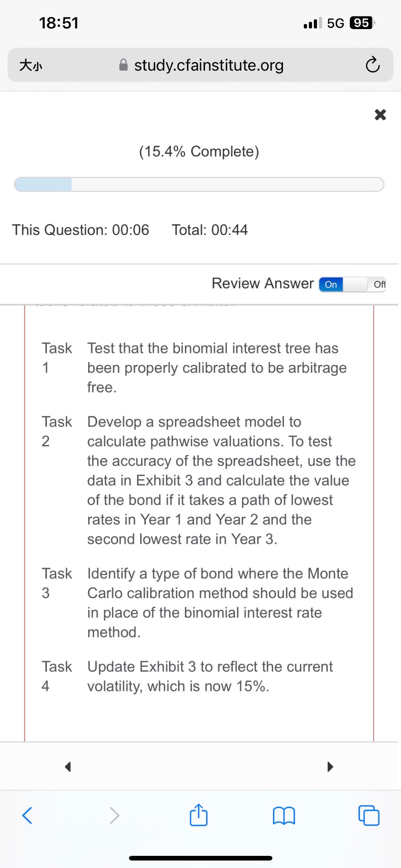The image size is (401, 868).
Task: Open the Safari share sheet icon
Action: pos(199,815)
